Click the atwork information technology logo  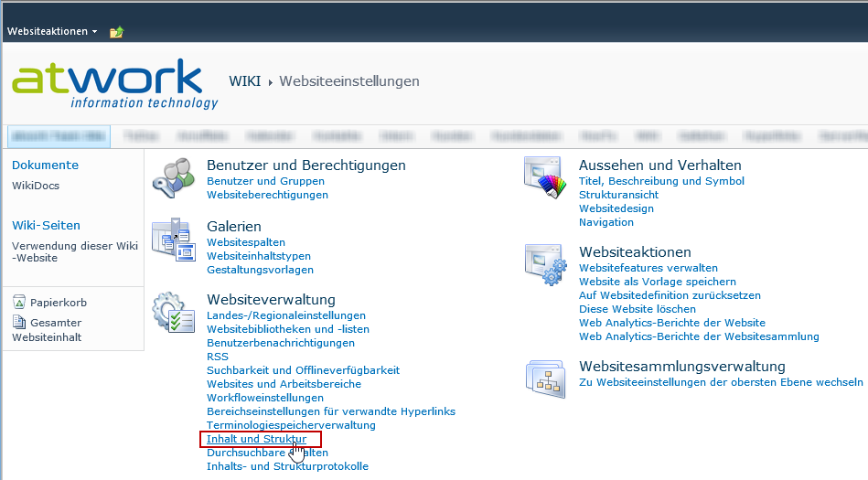point(114,84)
